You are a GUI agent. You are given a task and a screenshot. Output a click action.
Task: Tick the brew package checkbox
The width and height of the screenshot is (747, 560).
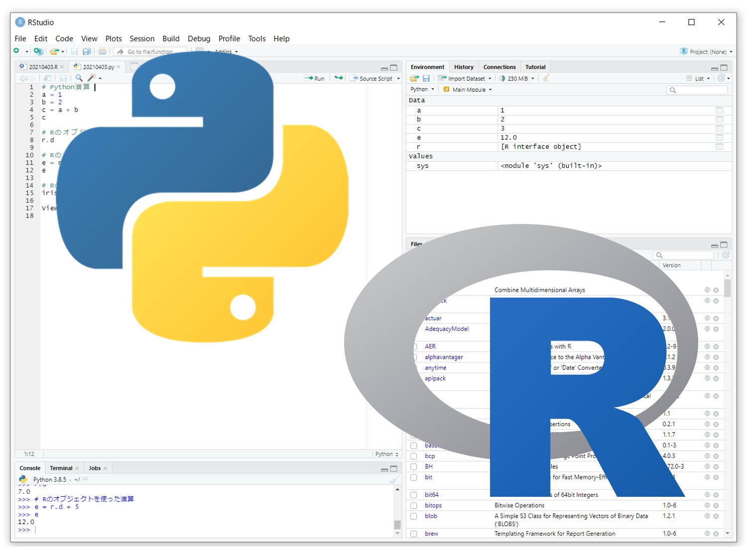tap(414, 533)
